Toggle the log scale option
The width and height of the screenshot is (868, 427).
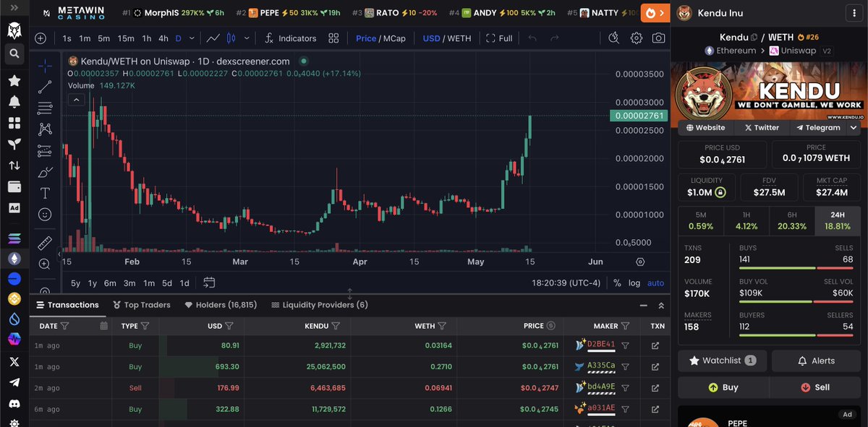tap(634, 282)
